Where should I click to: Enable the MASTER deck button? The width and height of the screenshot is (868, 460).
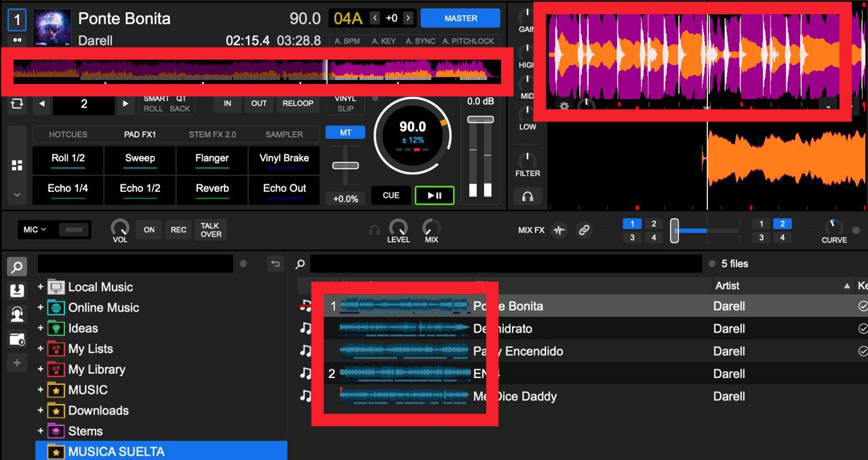coord(460,18)
